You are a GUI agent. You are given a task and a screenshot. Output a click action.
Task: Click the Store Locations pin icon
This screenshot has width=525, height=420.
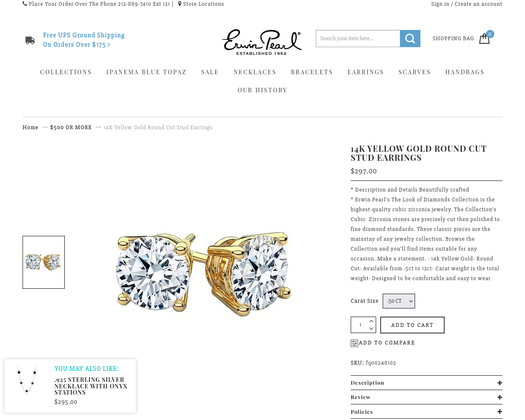pos(180,4)
